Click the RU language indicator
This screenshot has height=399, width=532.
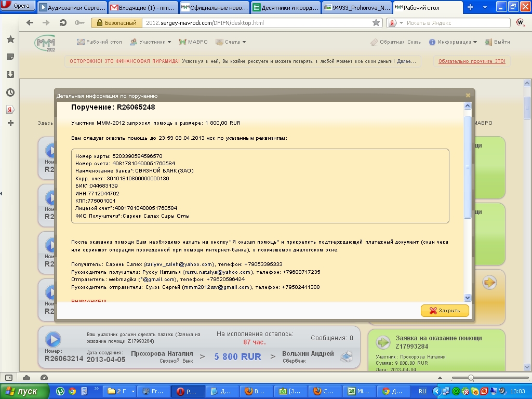422,391
